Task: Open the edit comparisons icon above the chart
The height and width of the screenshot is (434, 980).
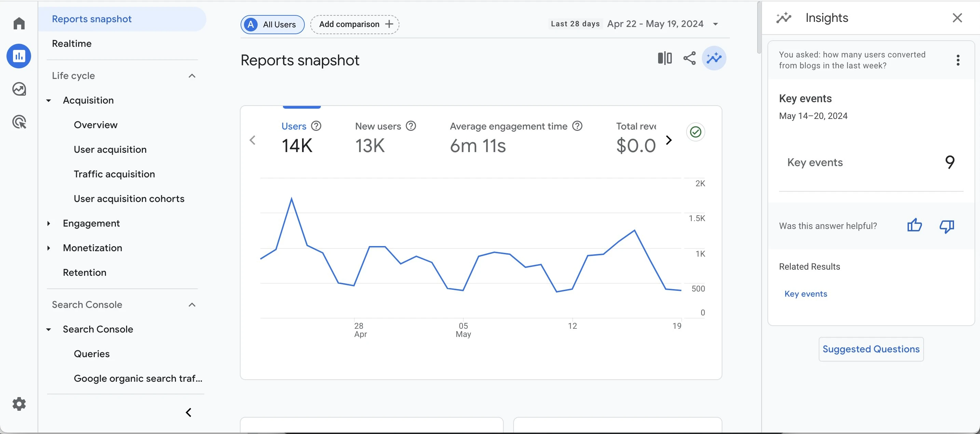Action: 664,58
